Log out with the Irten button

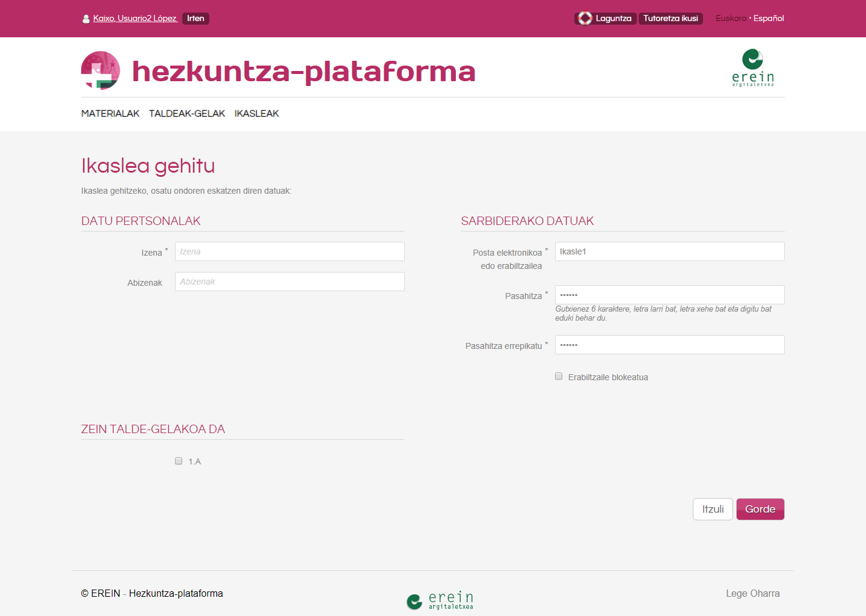click(x=195, y=19)
